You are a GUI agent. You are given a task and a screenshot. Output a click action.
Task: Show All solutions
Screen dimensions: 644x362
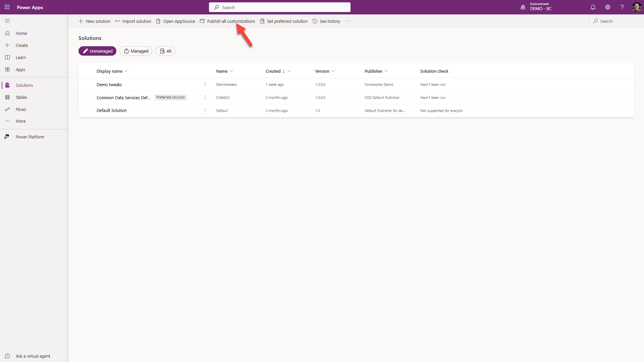(165, 51)
